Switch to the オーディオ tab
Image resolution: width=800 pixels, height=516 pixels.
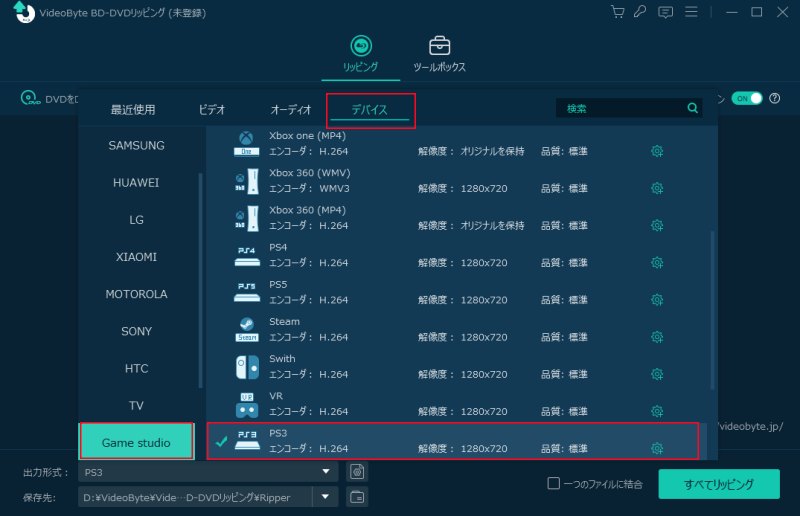[291, 110]
